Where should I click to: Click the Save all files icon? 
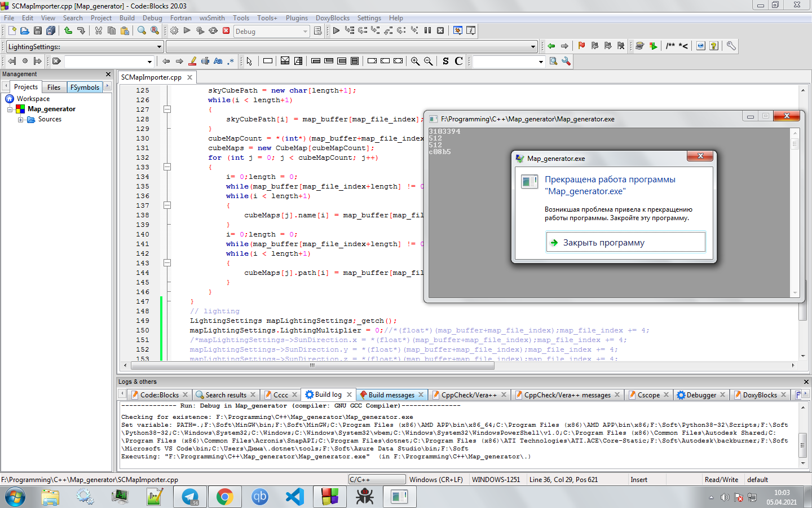pos(51,31)
